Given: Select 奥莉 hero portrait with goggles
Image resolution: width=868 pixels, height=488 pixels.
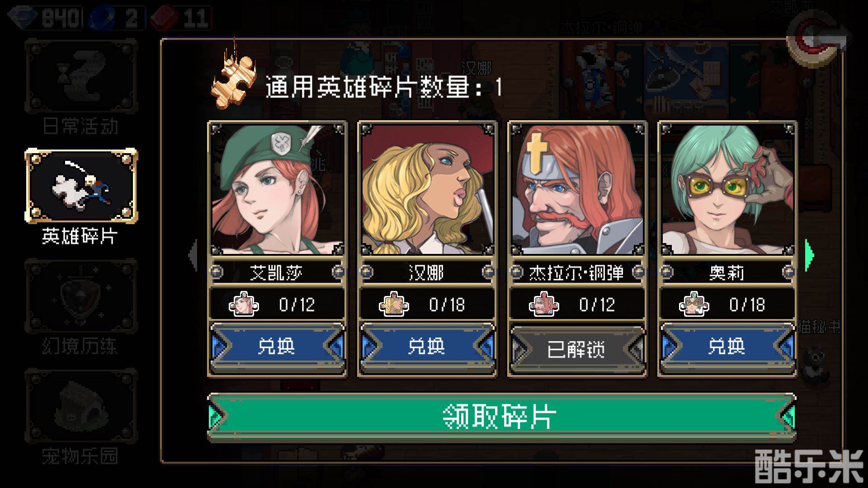Looking at the screenshot, I should click(727, 189).
